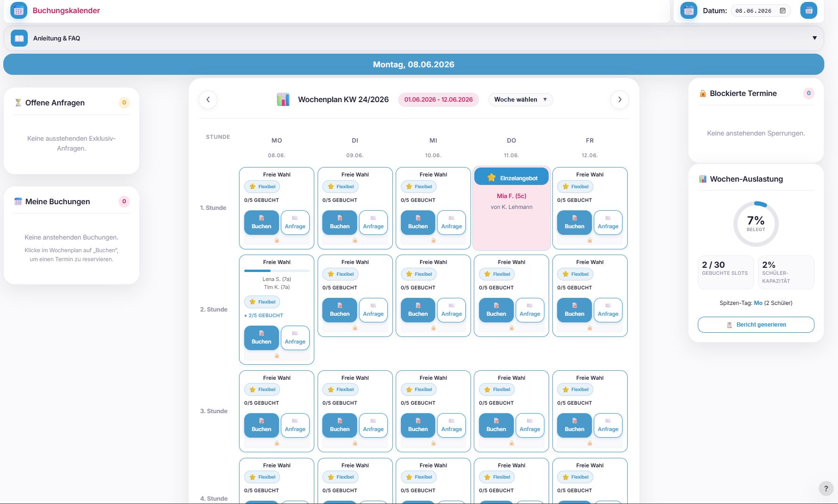Click the Montag, 08.06.2026 banner
Viewport: 838px width, 504px height.
414,64
